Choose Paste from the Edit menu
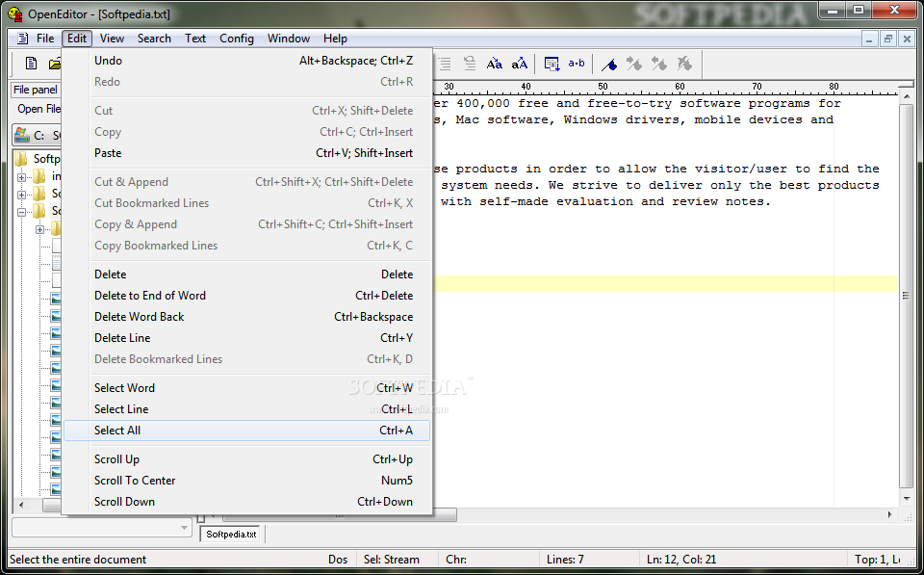The width and height of the screenshot is (924, 575). point(247,153)
